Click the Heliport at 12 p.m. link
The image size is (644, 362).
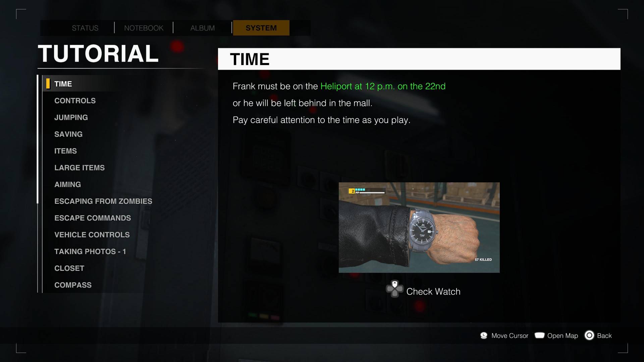[x=383, y=86]
